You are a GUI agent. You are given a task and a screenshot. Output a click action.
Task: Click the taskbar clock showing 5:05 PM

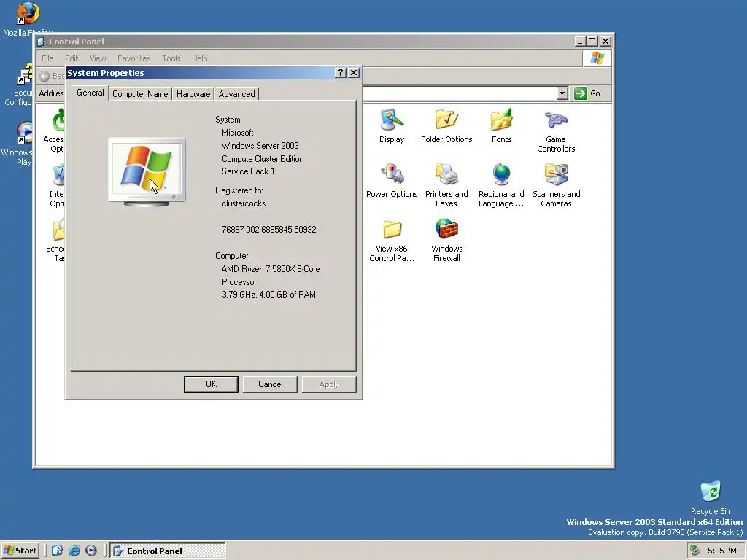[x=721, y=551]
